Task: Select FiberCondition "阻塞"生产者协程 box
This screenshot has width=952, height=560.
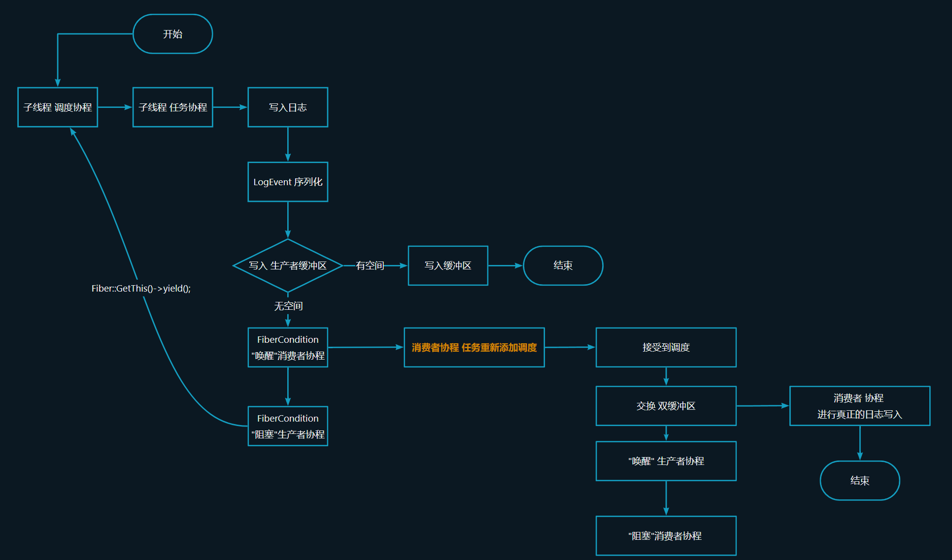Action: [288, 426]
